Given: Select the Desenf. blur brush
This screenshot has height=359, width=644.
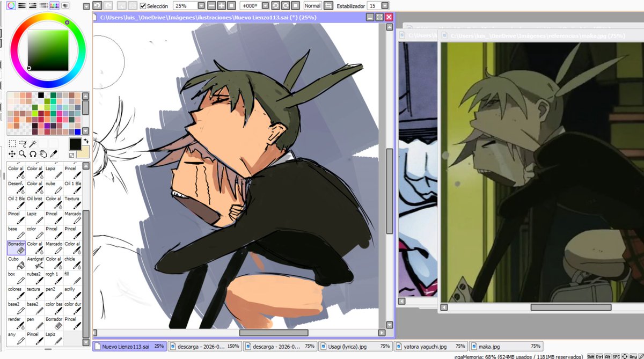Looking at the screenshot, I should click(x=16, y=187).
